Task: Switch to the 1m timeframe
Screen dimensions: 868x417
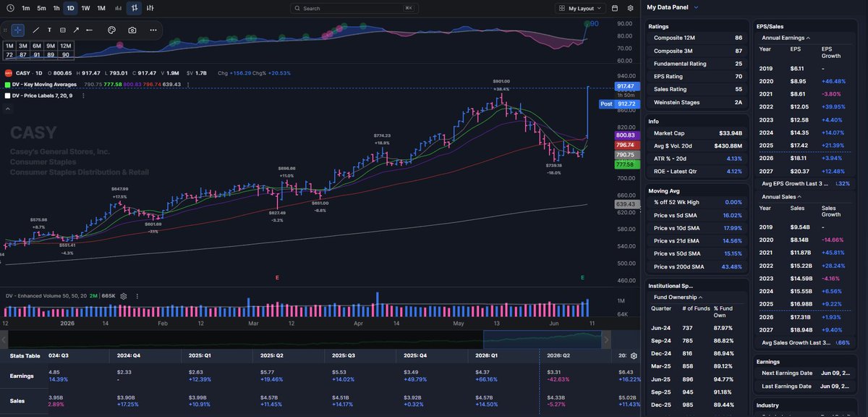Action: (x=26, y=8)
